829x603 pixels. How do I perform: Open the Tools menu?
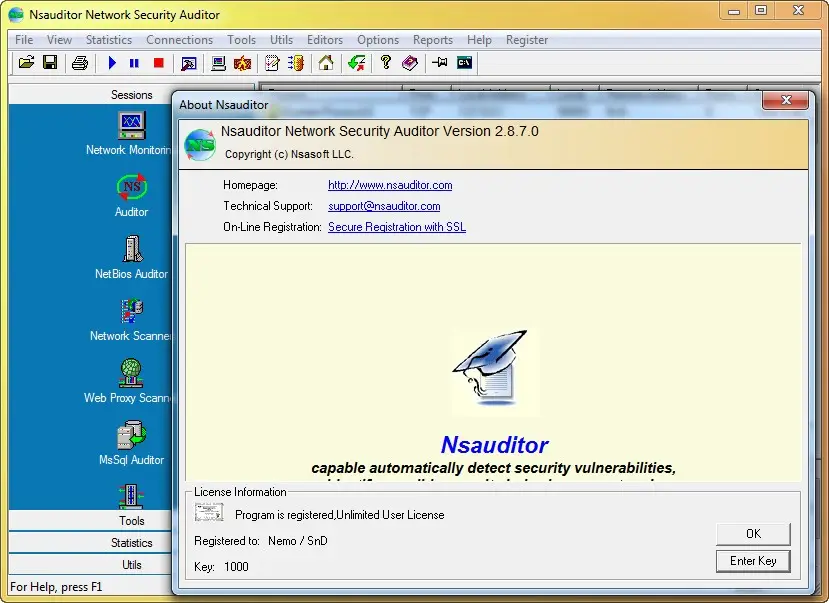coord(242,40)
